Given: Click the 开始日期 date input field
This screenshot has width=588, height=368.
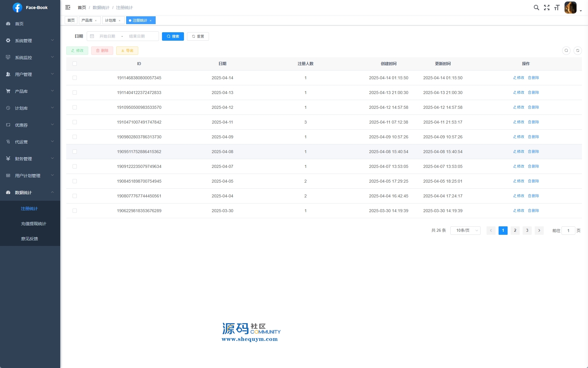Looking at the screenshot, I should [107, 36].
